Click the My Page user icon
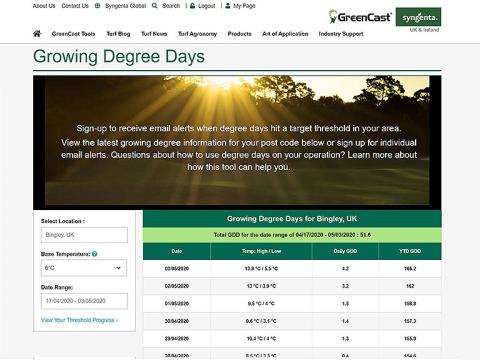Screen dimensions: 480x360 [228, 6]
